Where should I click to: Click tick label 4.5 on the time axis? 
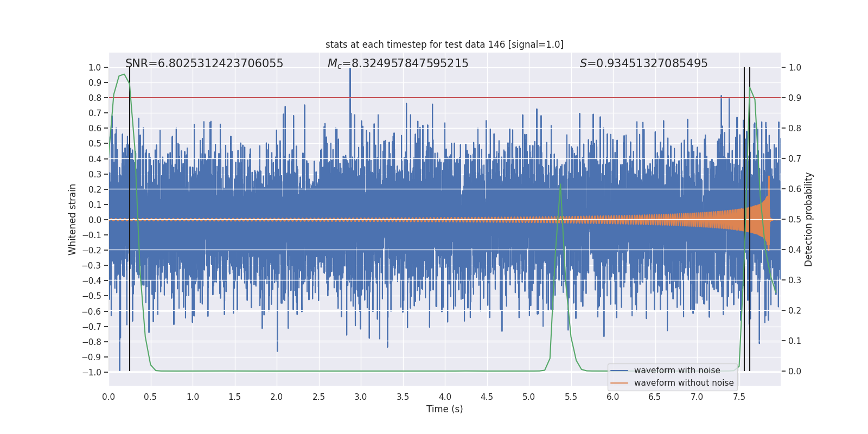(487, 397)
